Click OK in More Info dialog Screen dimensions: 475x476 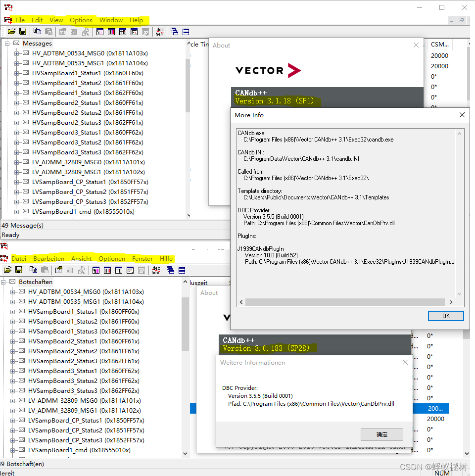446,316
